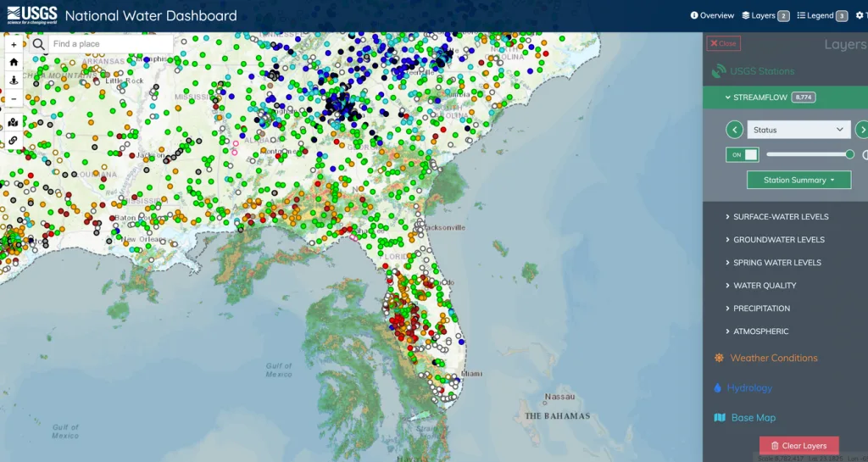Screen dimensions: 868x462
Task: Close the Layers panel
Action: [723, 43]
